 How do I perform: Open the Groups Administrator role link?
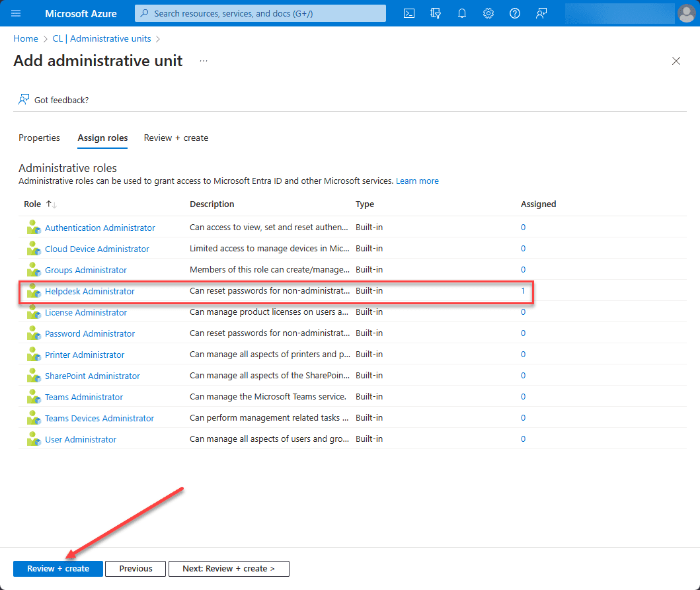click(x=86, y=271)
